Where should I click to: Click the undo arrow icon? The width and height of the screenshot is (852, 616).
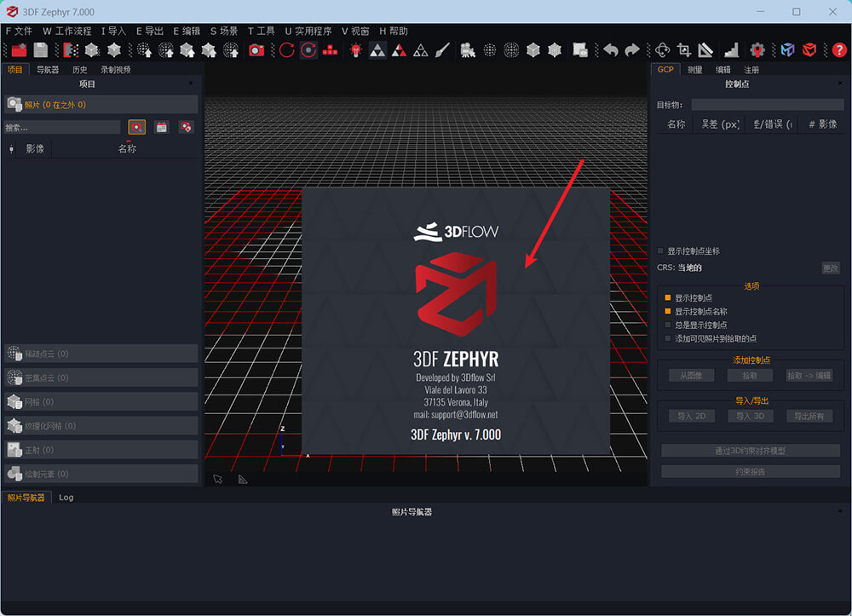(611, 50)
